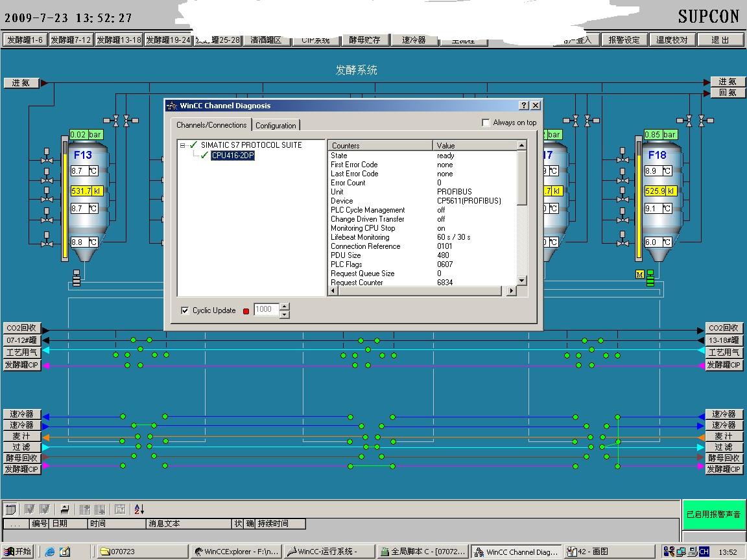Click the 退出 exit button
The image size is (747, 560).
pos(720,40)
